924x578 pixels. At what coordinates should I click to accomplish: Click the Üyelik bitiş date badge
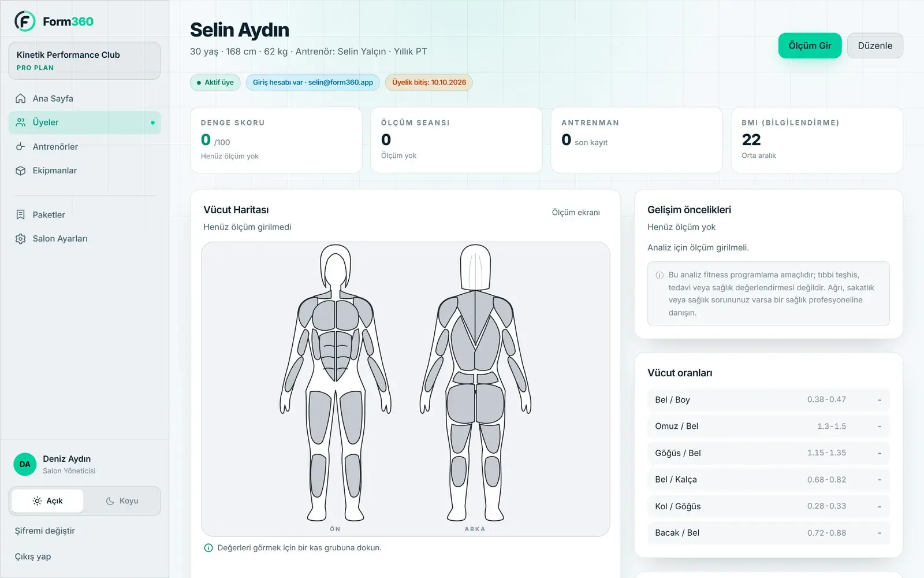[x=429, y=83]
